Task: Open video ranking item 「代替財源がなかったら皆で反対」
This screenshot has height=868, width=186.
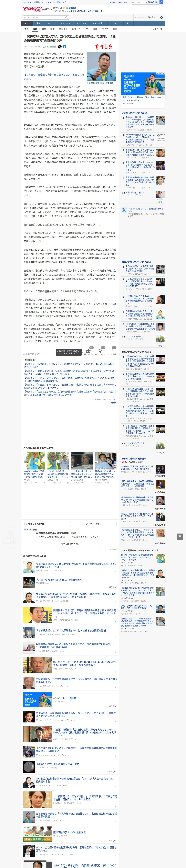Action: pos(140,361)
